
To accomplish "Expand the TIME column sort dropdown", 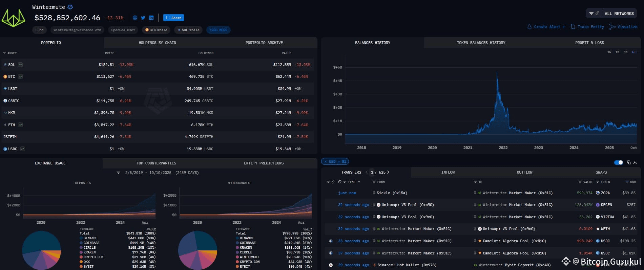I will (x=359, y=182).
